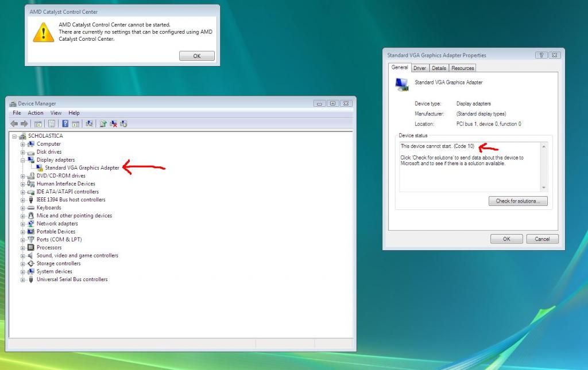Switch to the Details tab
Viewport: 588px width, 370px height.
click(x=439, y=68)
